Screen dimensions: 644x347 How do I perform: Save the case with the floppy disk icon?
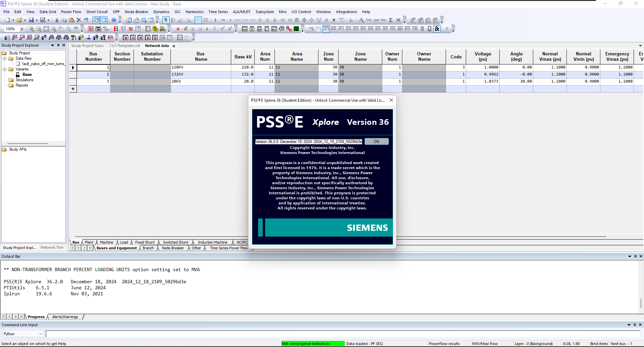[x=31, y=20]
